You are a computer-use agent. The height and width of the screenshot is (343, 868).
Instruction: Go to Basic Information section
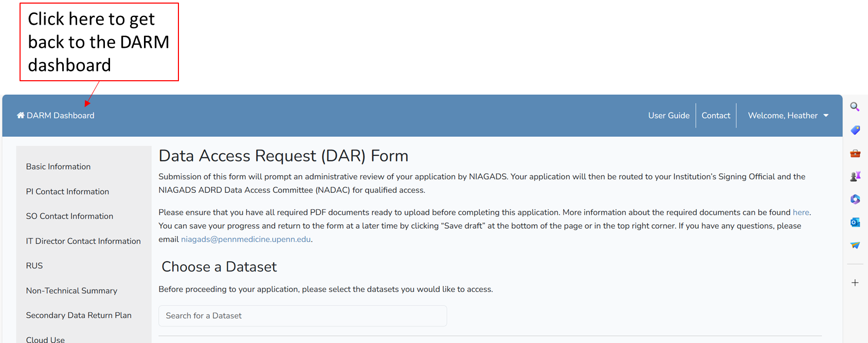pyautogui.click(x=58, y=167)
